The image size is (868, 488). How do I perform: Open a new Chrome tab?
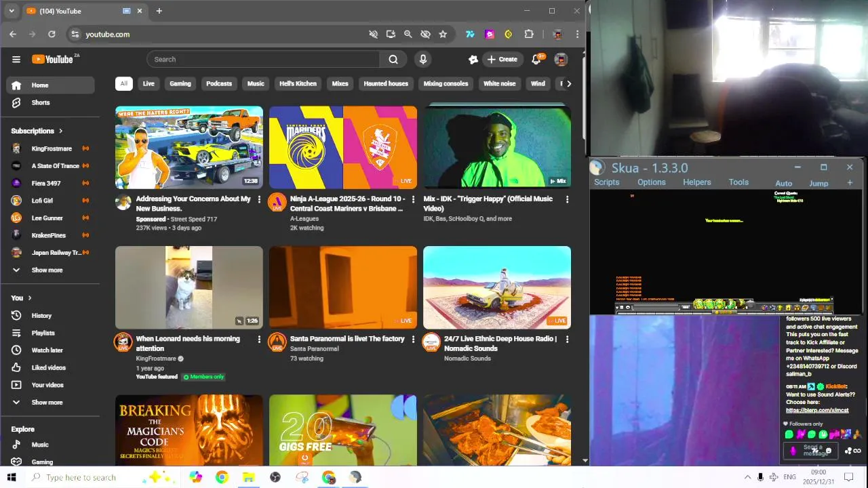159,11
